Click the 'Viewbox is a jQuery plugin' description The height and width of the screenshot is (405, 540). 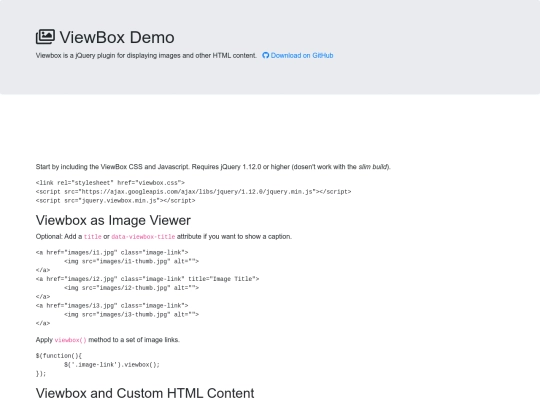tap(146, 55)
